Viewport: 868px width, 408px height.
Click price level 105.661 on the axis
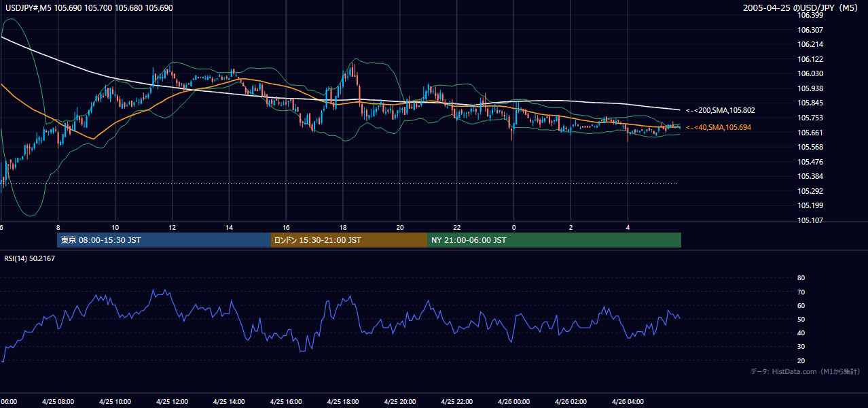tap(811, 133)
